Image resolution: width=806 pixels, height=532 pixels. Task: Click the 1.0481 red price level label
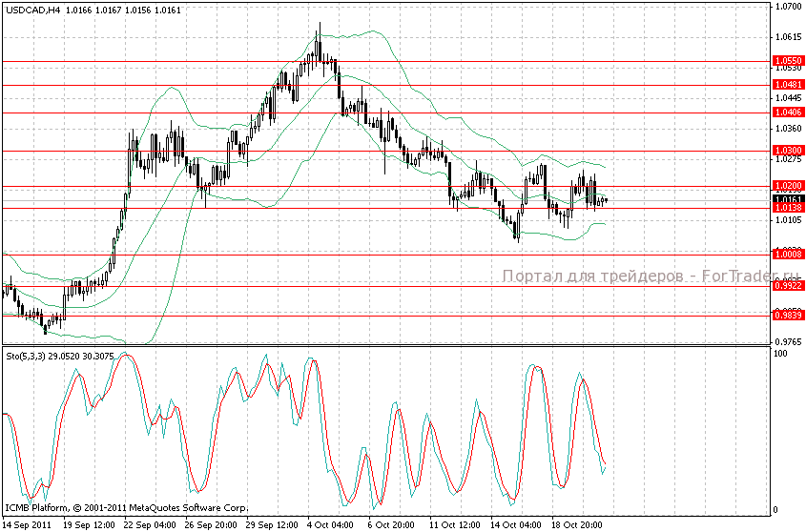pyautogui.click(x=788, y=84)
